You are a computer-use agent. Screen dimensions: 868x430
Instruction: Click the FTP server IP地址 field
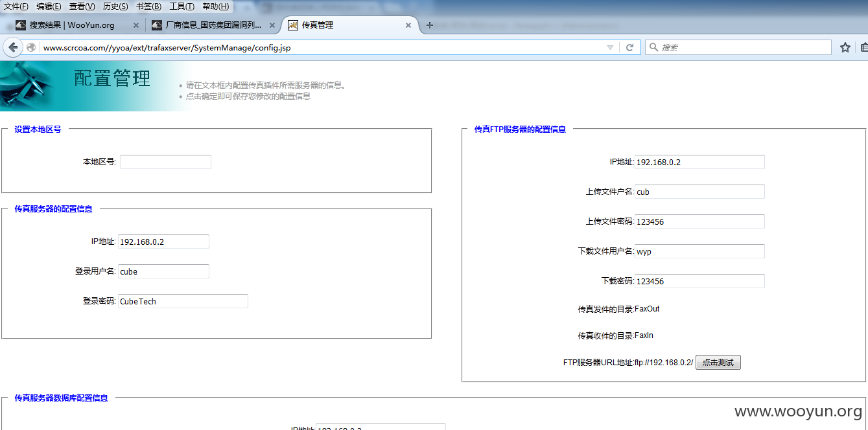click(699, 162)
